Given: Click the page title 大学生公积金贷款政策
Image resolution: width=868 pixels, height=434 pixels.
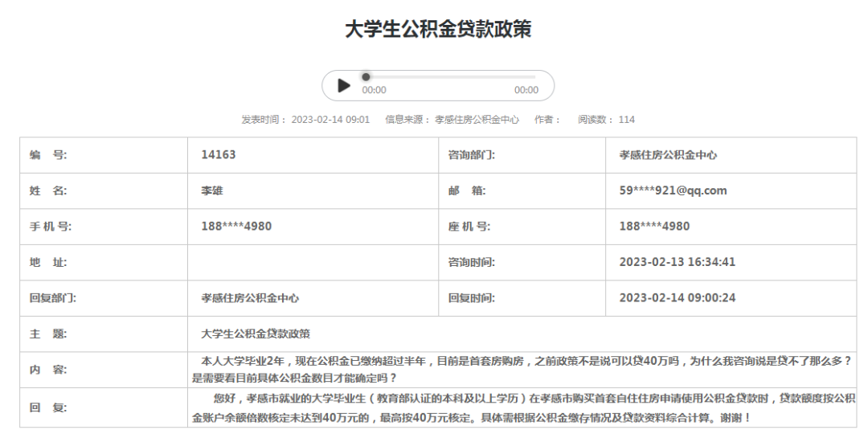Looking at the screenshot, I should click(438, 30).
